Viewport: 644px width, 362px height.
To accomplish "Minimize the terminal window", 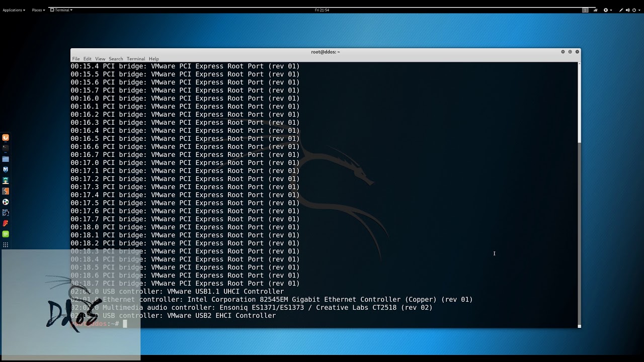I will [x=563, y=52].
